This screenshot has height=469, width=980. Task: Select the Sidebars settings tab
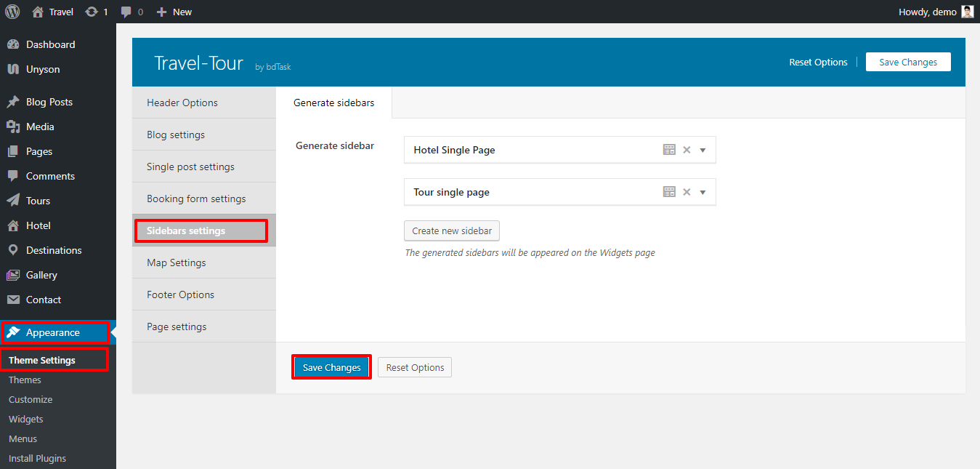pos(204,231)
